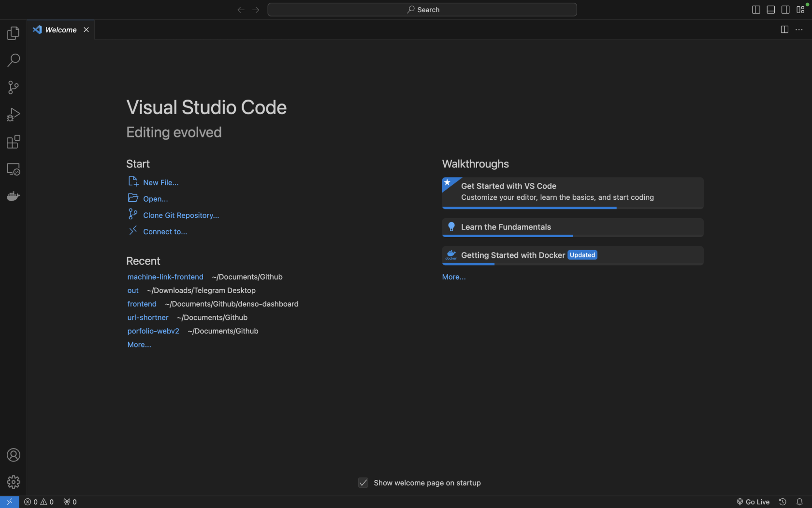Go forward with the right arrow
Viewport: 812px width, 508px height.
(x=256, y=10)
